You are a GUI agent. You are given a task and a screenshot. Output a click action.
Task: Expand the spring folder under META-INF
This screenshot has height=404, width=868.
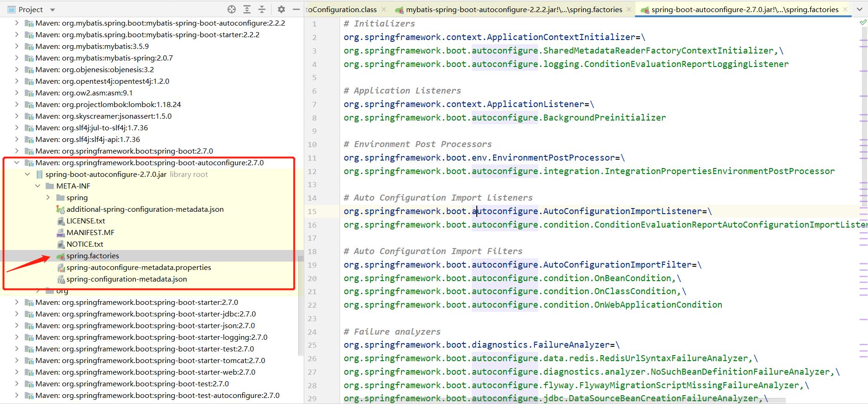coord(48,197)
